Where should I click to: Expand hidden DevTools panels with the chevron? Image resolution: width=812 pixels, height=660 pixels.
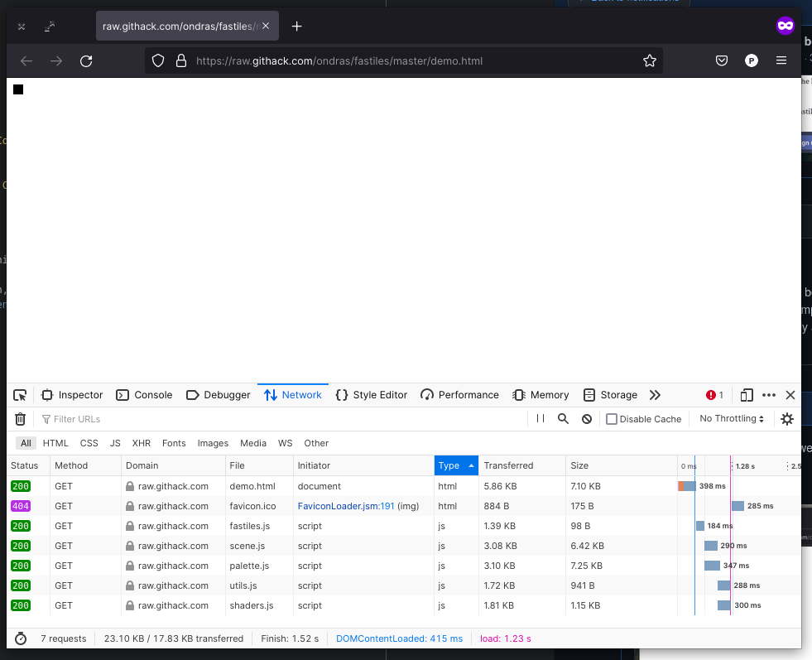pyautogui.click(x=655, y=395)
